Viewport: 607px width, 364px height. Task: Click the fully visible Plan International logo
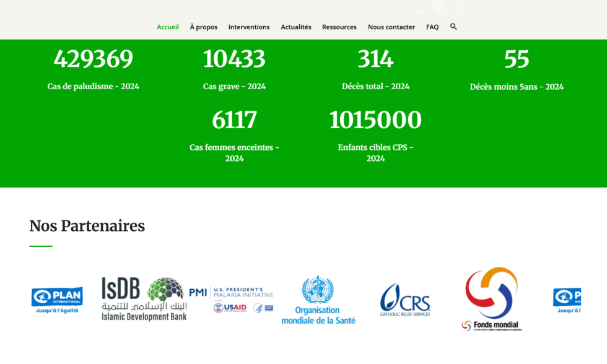pyautogui.click(x=57, y=300)
